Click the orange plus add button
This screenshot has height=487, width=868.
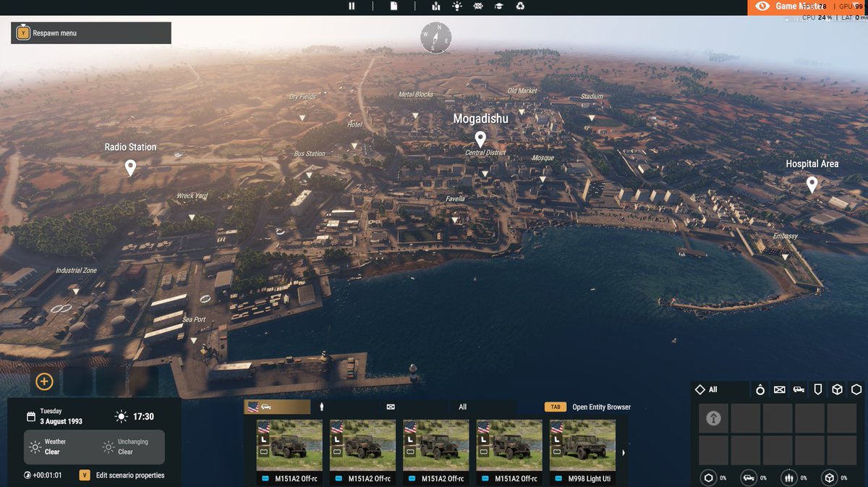44,381
